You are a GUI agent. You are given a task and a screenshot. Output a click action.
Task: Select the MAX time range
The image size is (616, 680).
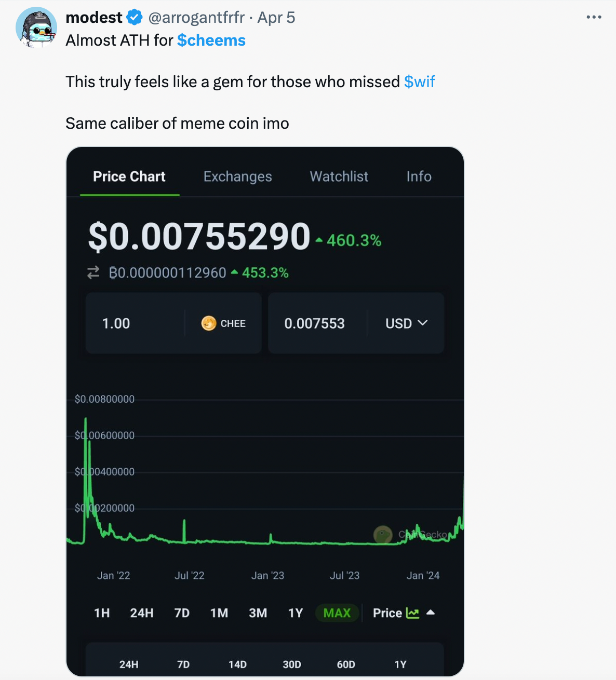click(x=337, y=613)
